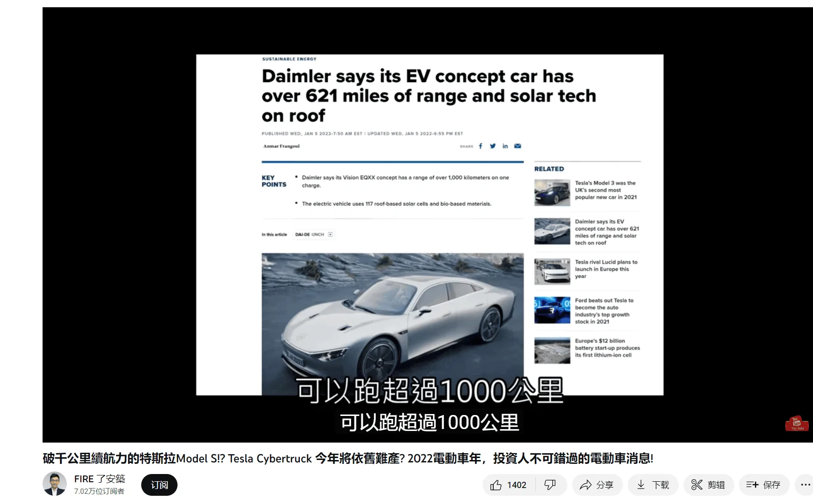
Task: Click the YouTube watermark in video corner
Action: (797, 423)
